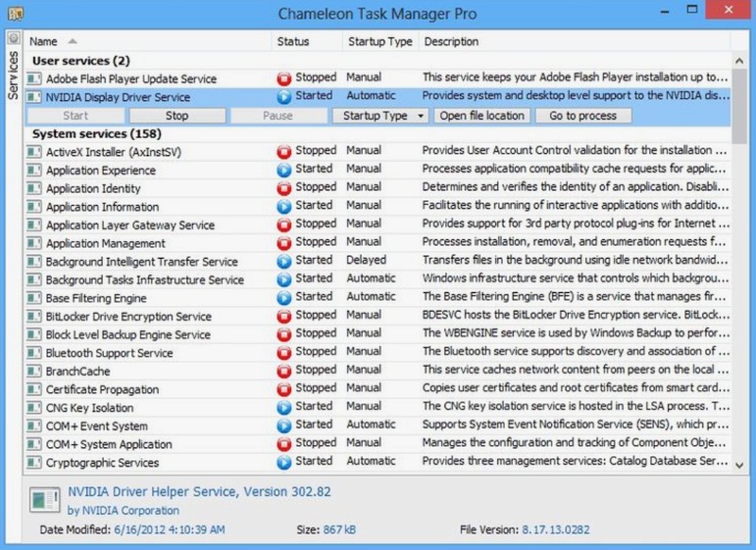The height and width of the screenshot is (550, 756).
Task: Click the date modified value 6/16/2012 4:10:39 AM
Action: click(x=169, y=530)
